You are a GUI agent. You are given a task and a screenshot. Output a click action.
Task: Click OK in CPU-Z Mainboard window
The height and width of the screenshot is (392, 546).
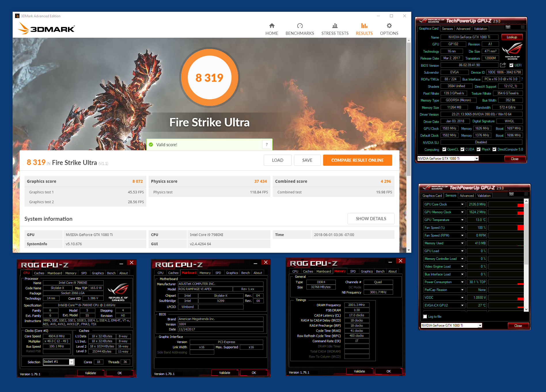click(x=254, y=373)
